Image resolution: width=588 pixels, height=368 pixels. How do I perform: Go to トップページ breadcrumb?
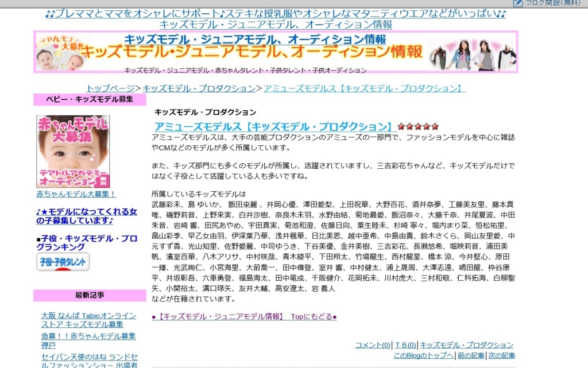[110, 88]
